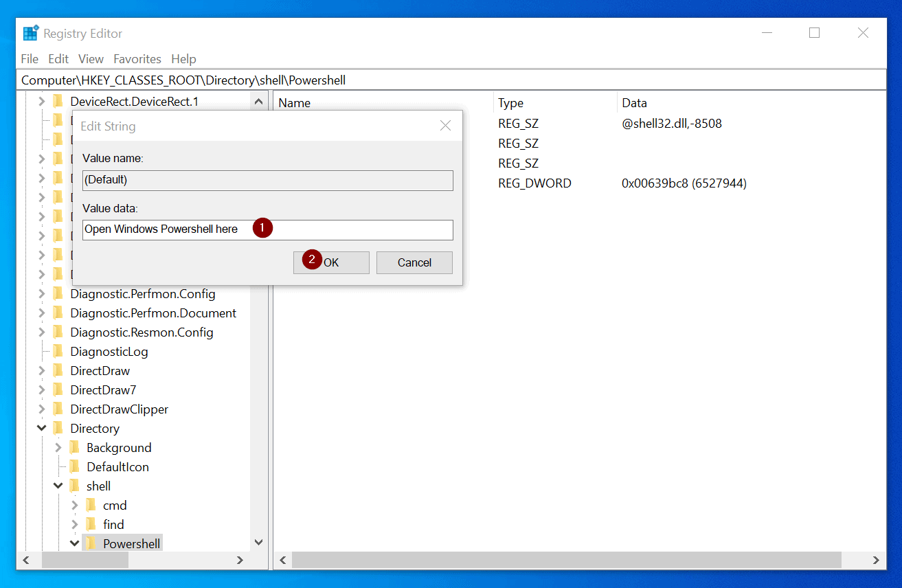Collapse the Powershell subkey
The height and width of the screenshot is (588, 902).
74,544
